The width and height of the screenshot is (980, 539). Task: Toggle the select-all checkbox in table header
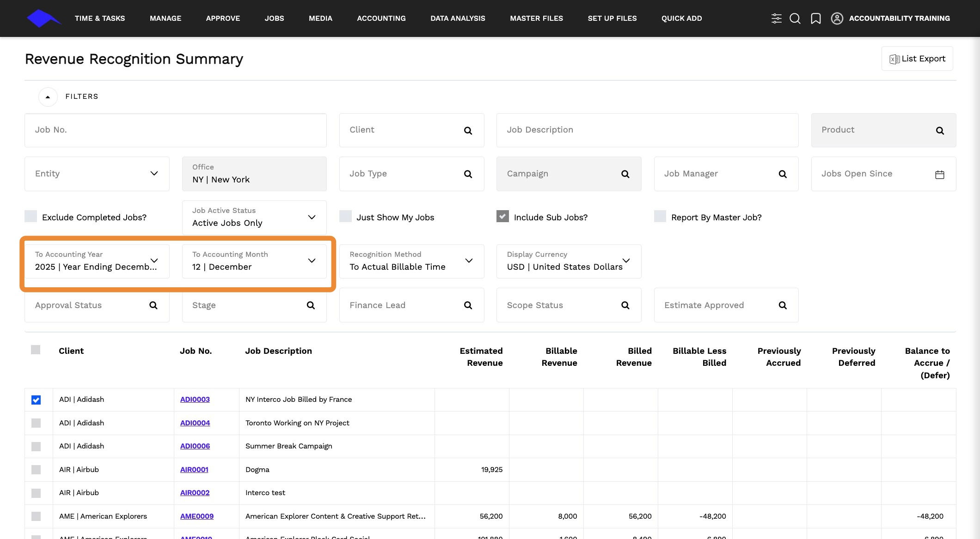tap(36, 350)
